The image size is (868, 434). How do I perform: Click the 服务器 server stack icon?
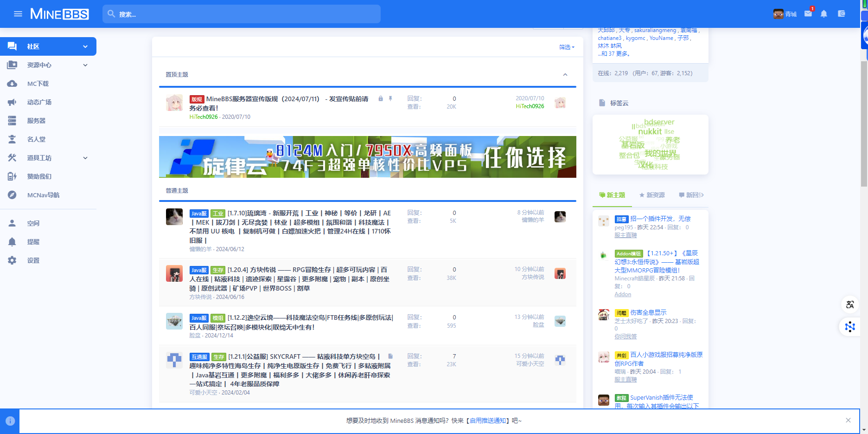point(12,121)
